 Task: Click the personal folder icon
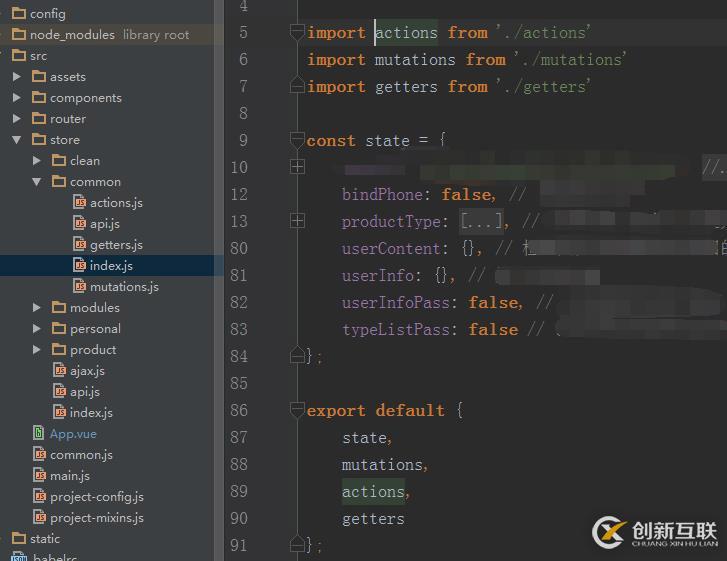click(59, 328)
